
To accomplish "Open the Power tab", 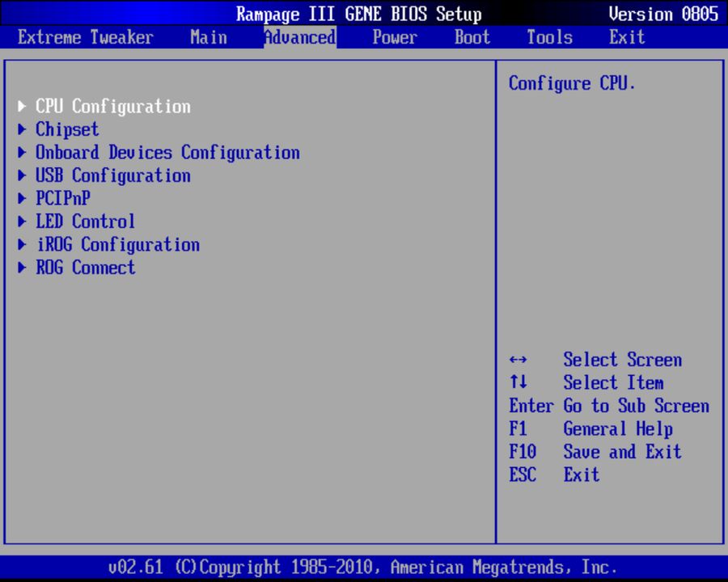I will pyautogui.click(x=395, y=37).
